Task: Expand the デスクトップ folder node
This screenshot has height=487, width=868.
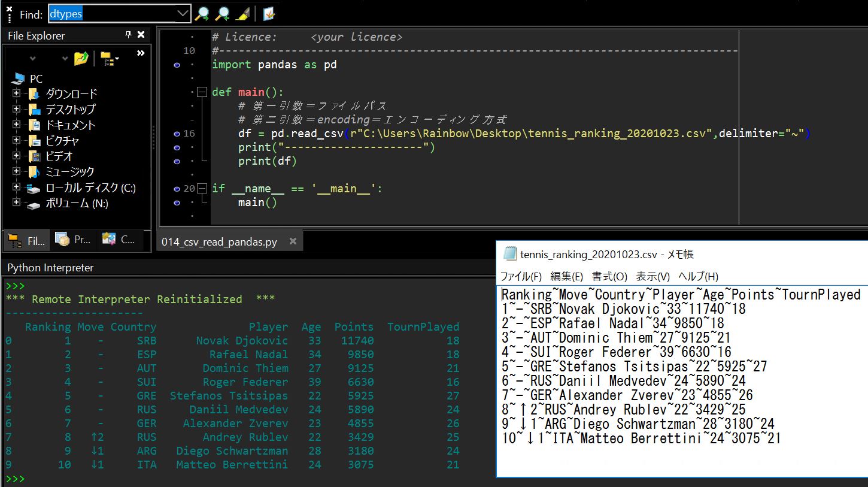Action: 16,109
